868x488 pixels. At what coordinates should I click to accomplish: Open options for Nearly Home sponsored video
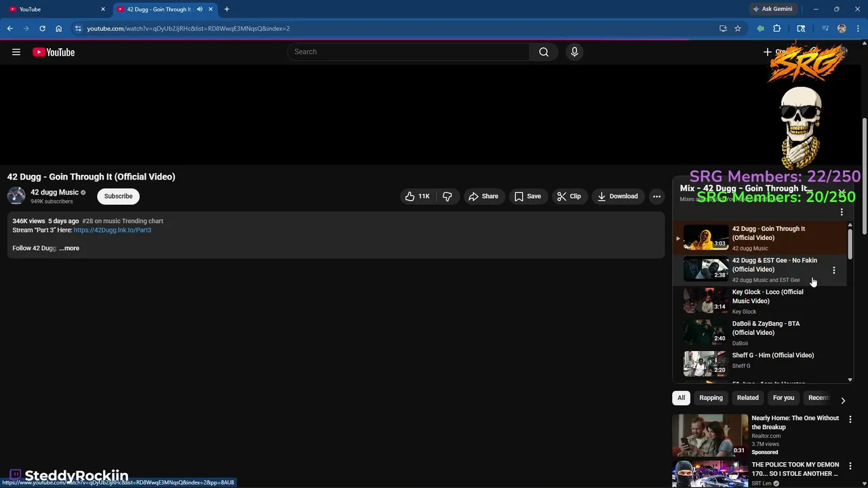[x=850, y=420]
